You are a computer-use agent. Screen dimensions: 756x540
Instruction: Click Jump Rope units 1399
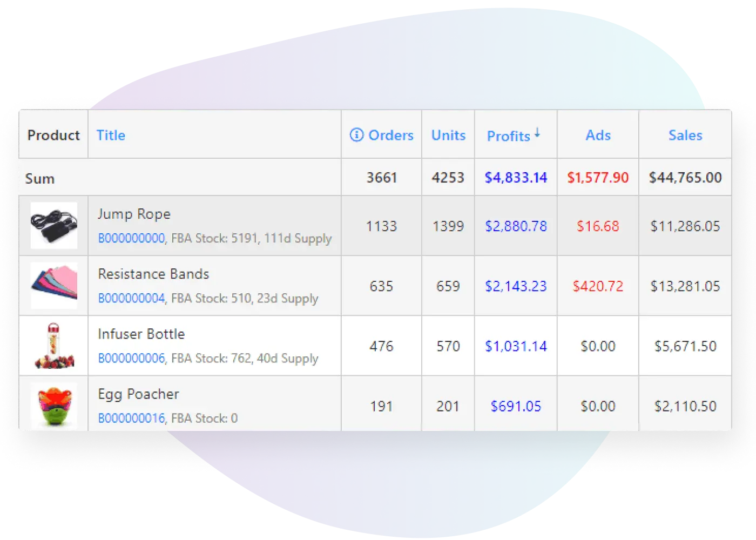coord(448,226)
